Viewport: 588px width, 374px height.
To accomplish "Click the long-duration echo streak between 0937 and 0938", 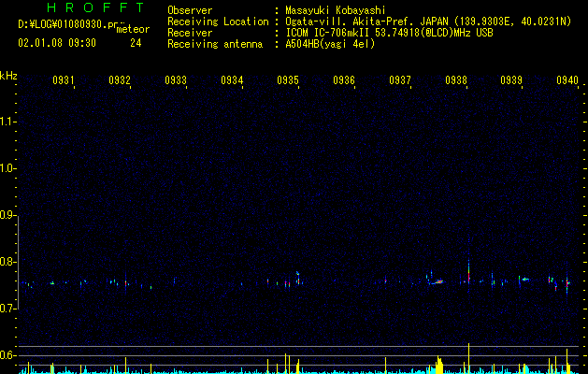I will click(437, 281).
